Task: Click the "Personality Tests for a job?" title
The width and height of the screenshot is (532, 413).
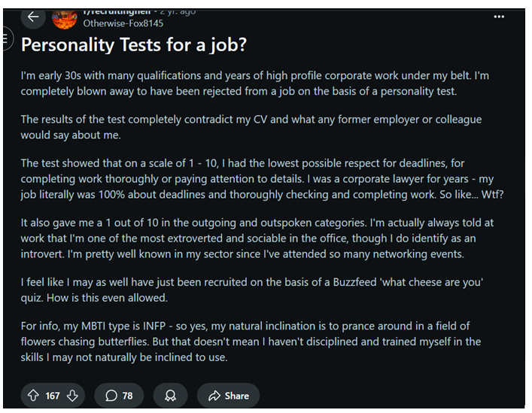Action: point(134,45)
